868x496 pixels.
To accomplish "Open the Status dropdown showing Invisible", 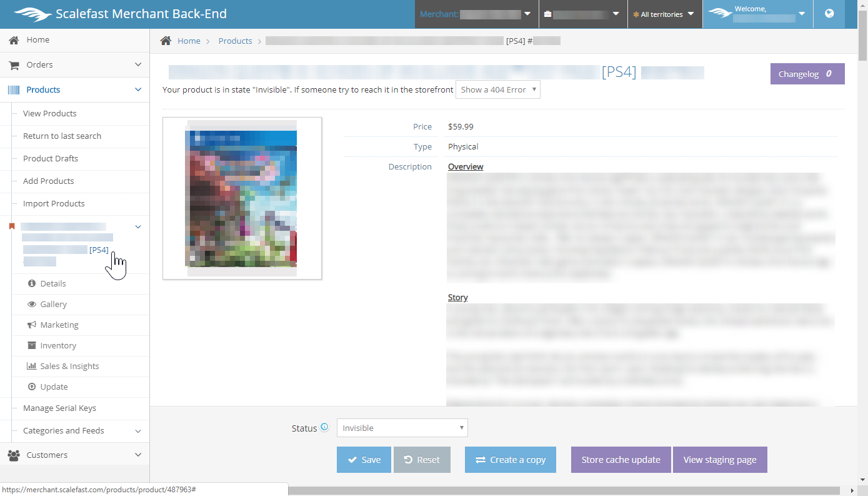I will tap(402, 428).
